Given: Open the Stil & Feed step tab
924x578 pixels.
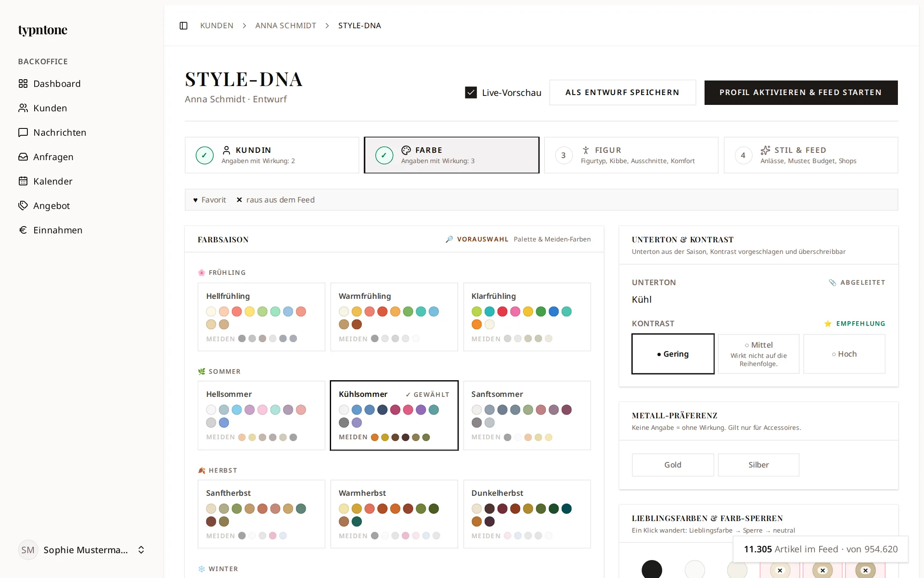Looking at the screenshot, I should click(811, 155).
